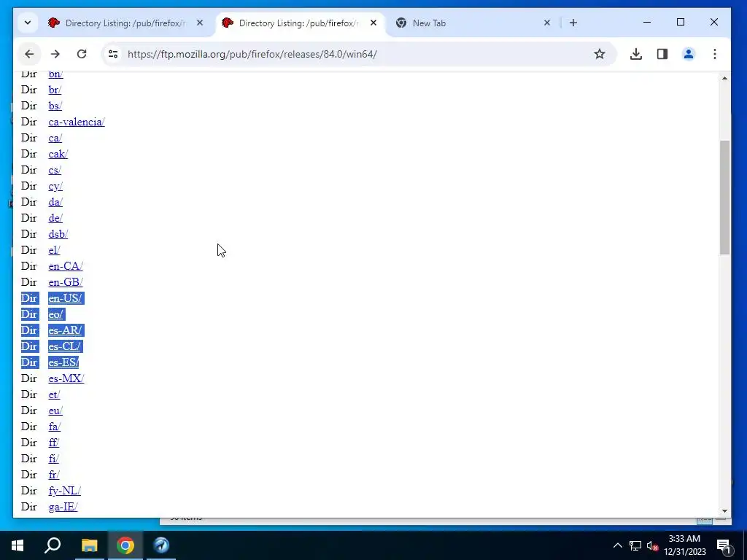The image size is (747, 560).
Task: Toggle the side panel
Action: tap(662, 54)
